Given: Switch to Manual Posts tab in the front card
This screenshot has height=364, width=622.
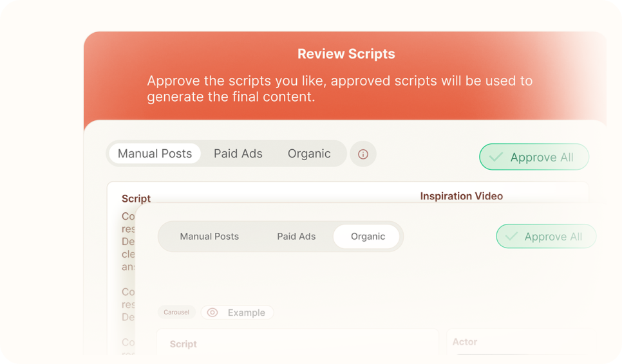Looking at the screenshot, I should point(209,237).
